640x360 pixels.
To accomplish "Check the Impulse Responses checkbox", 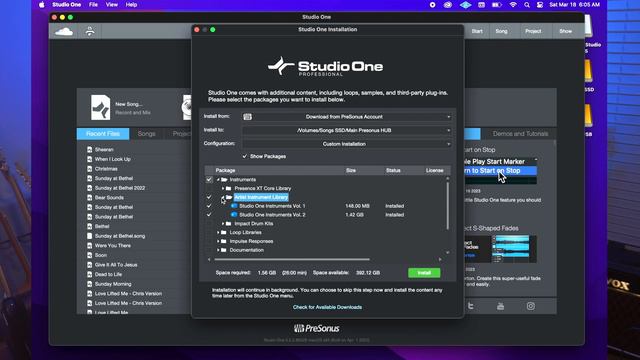I will [x=209, y=241].
